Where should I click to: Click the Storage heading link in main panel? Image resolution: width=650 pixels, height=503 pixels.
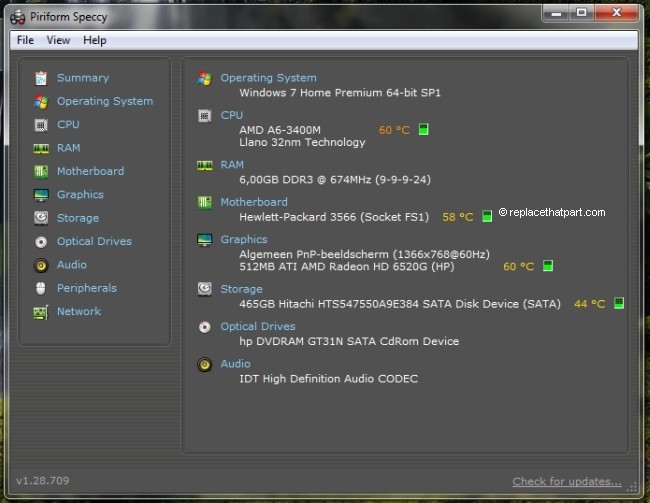coord(241,289)
